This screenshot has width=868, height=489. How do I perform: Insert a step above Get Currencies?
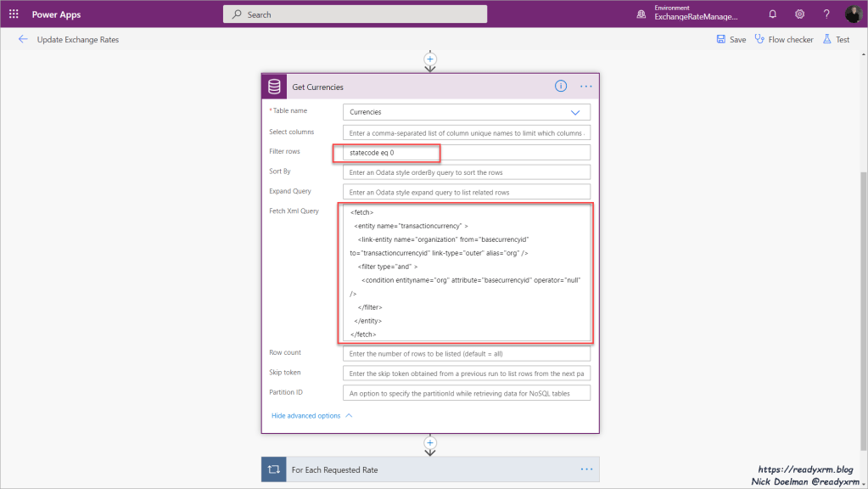(x=430, y=59)
